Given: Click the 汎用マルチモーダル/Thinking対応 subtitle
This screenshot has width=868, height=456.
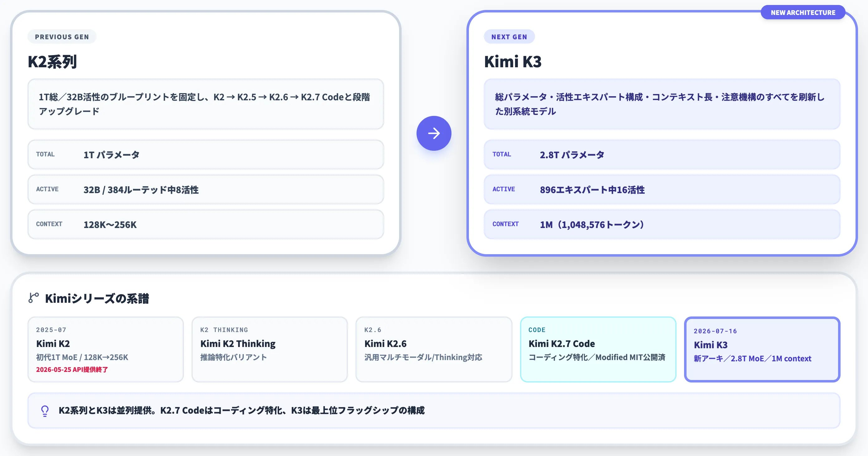Looking at the screenshot, I should point(423,357).
